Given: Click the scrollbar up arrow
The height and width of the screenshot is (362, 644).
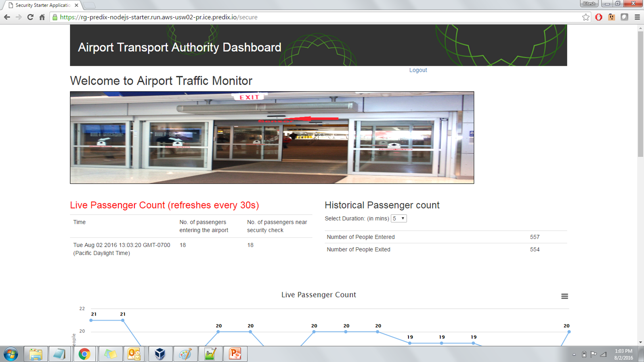Looking at the screenshot, I should (x=640, y=28).
